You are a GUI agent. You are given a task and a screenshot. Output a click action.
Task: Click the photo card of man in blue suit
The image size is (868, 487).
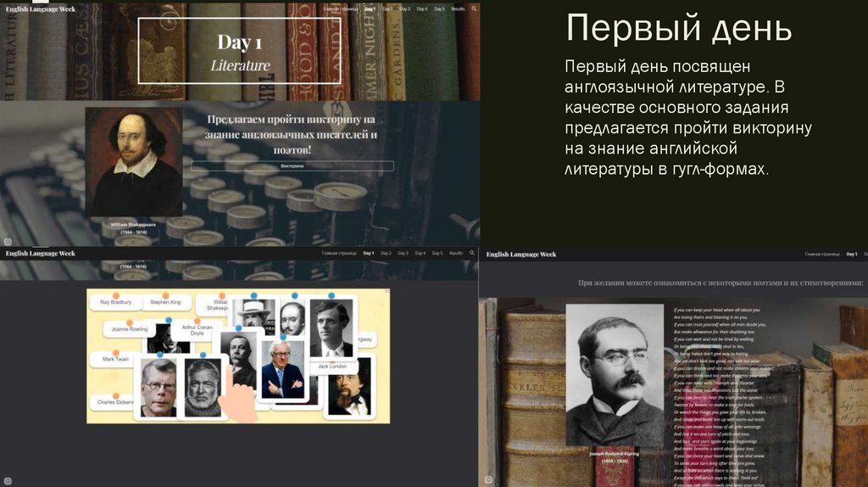(x=282, y=369)
